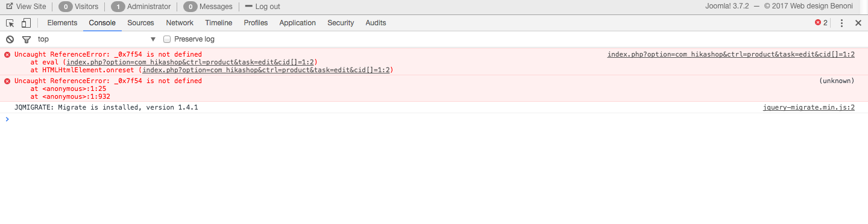
Task: Activate the inspect element picker icon
Action: [10, 23]
